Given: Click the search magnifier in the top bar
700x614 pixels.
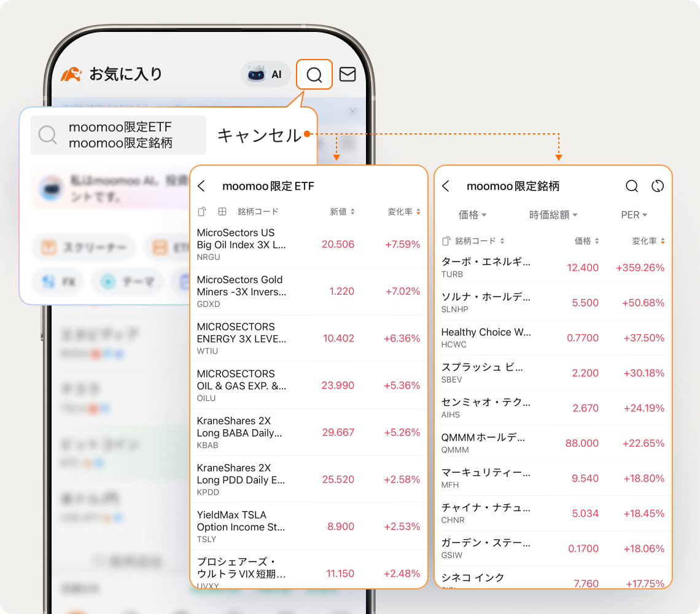Looking at the screenshot, I should pos(314,74).
